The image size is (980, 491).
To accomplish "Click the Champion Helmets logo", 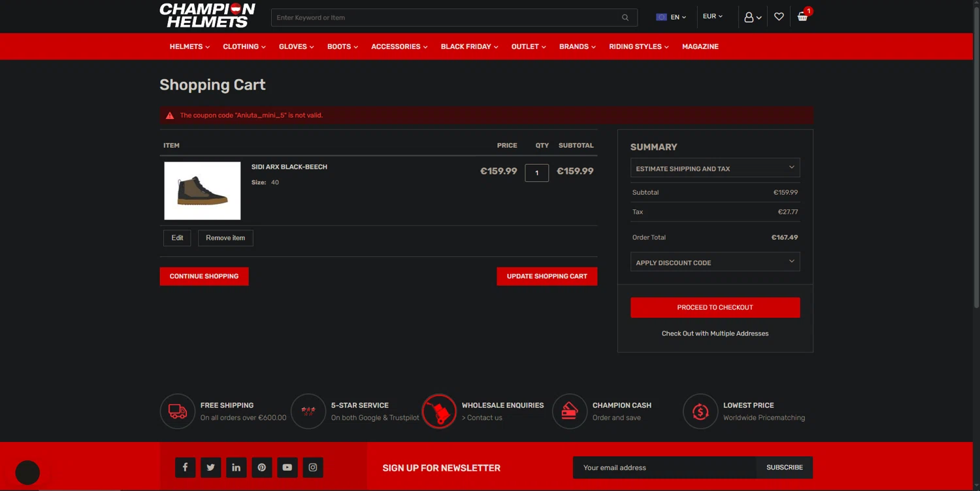I will [208, 16].
